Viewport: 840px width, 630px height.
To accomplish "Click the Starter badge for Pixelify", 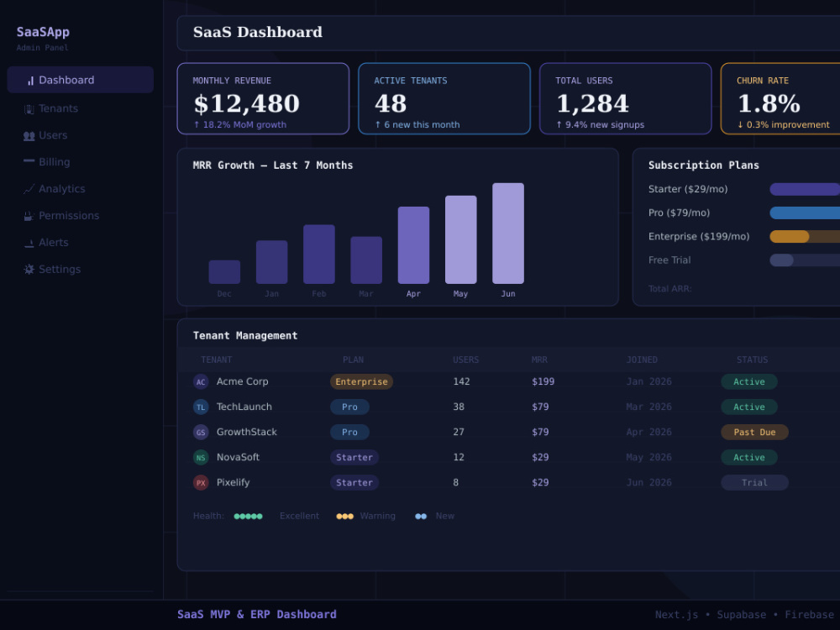I will tap(354, 483).
